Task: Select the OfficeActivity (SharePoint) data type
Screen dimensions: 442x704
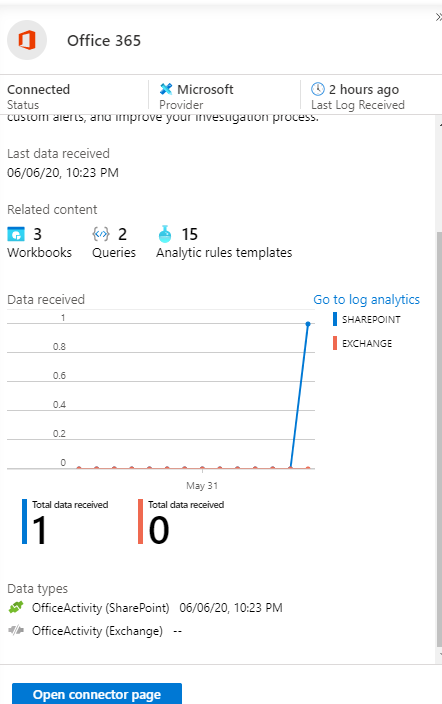Action: (101, 607)
